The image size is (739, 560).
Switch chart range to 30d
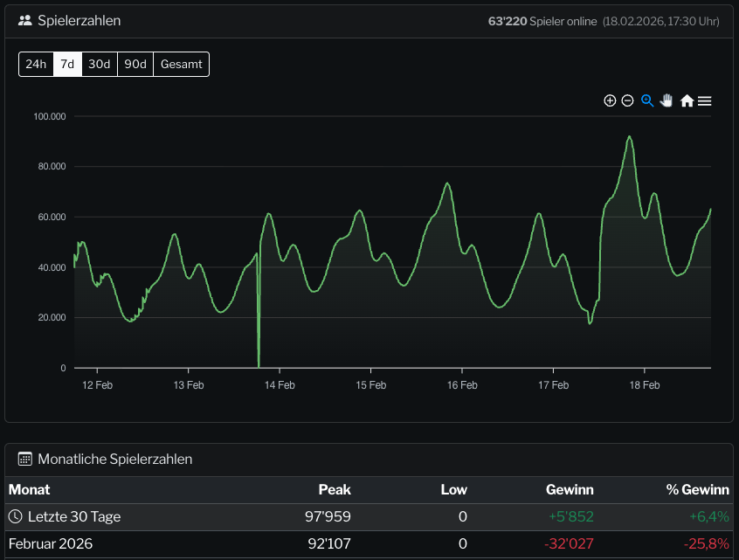(100, 64)
